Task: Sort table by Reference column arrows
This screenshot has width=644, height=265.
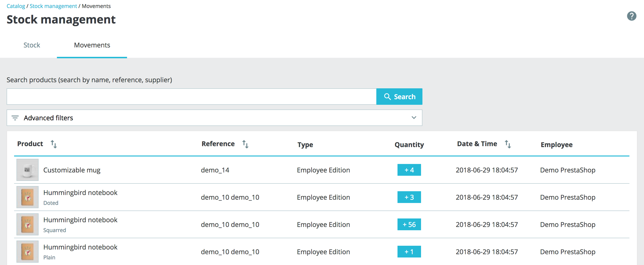Action: 245,144
